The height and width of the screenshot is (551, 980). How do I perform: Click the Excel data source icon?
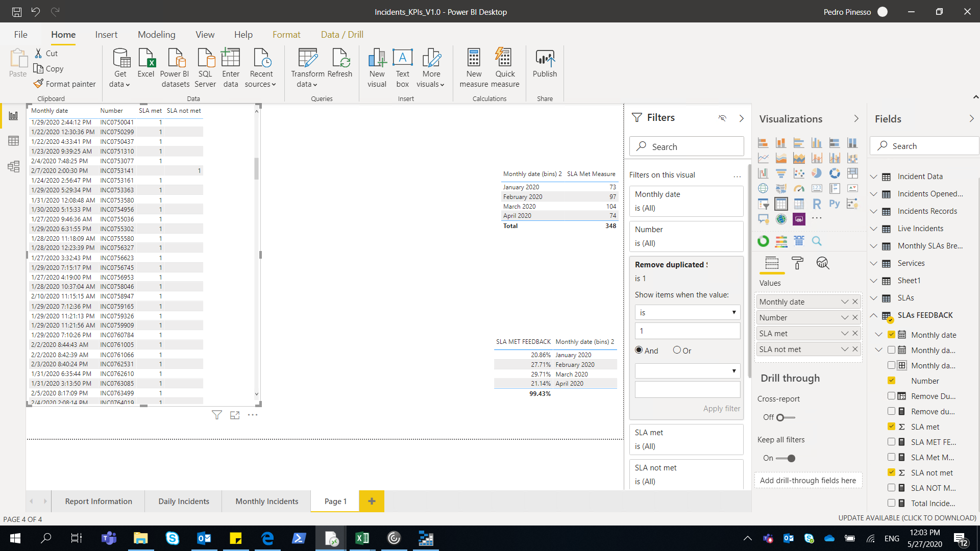146,63
